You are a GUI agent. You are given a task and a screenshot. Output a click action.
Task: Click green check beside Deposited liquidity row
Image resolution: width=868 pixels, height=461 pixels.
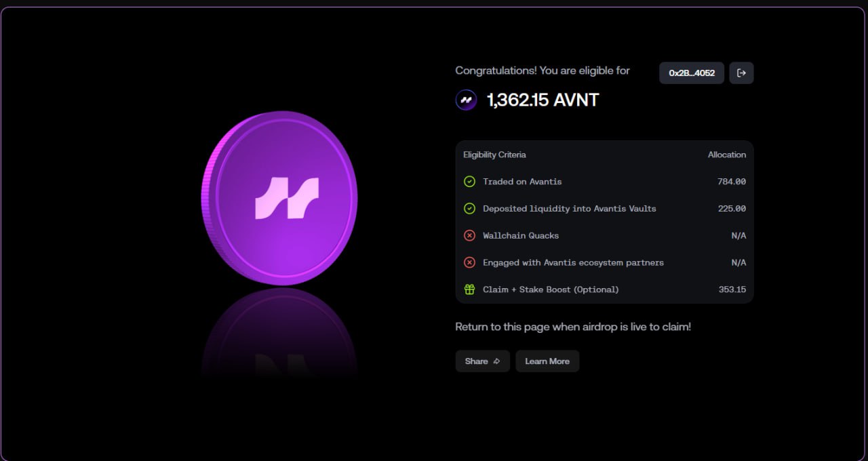(x=469, y=209)
